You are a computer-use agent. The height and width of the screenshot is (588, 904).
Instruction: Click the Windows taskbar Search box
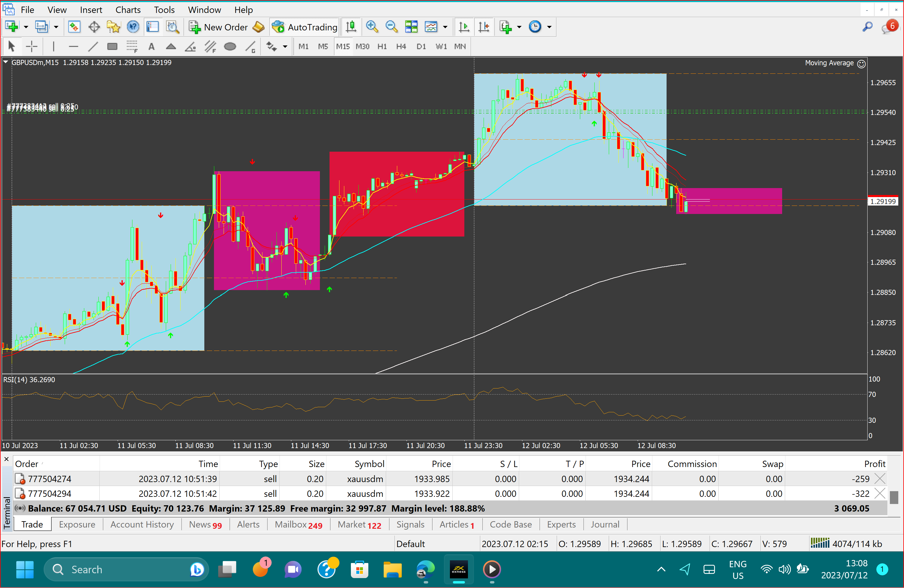(x=125, y=569)
